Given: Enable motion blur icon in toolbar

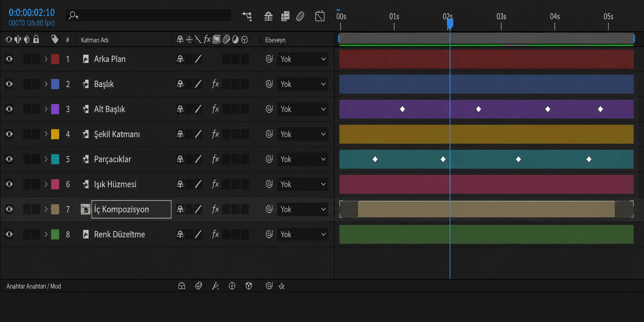Looking at the screenshot, I should pos(300,16).
